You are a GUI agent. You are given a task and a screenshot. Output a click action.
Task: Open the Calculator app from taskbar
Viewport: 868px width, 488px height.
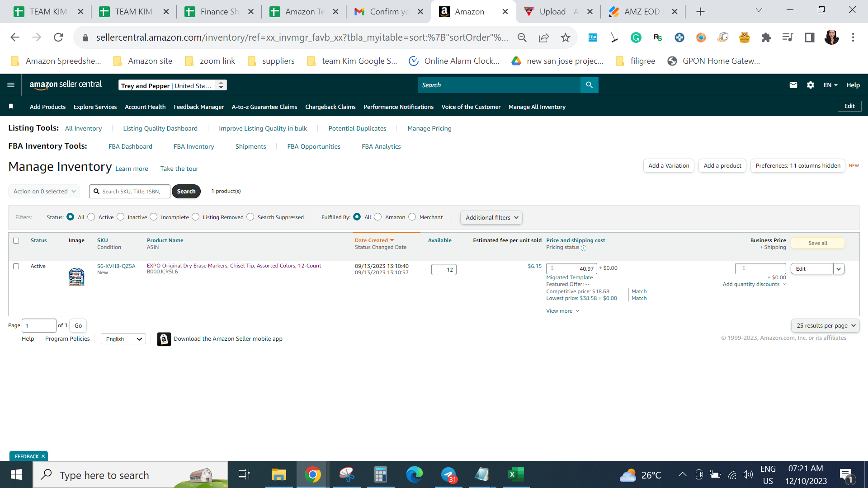(380, 475)
